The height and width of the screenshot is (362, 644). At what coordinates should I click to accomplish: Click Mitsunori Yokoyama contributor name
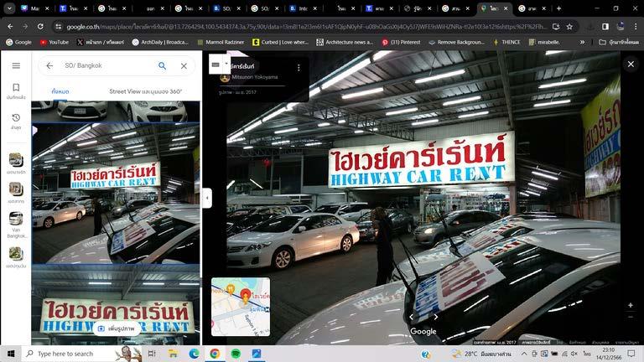(x=255, y=77)
